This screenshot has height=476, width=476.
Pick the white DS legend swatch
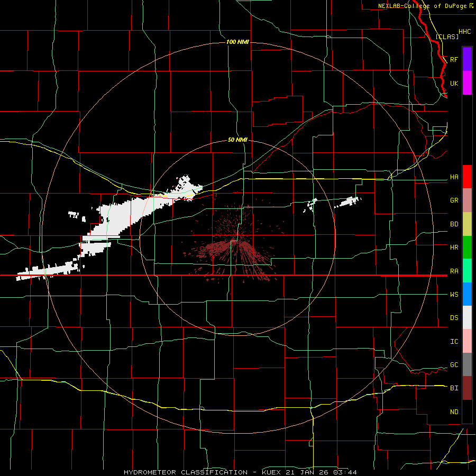[x=467, y=317]
